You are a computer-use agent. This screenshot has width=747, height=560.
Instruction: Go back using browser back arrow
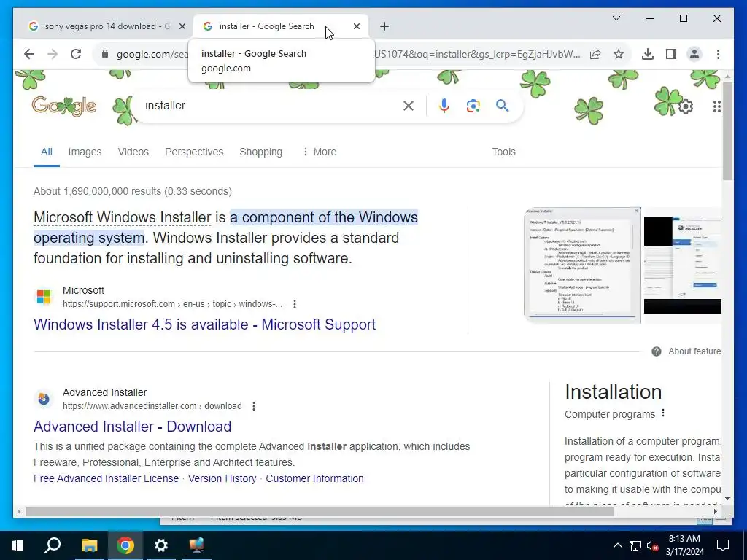(x=29, y=54)
